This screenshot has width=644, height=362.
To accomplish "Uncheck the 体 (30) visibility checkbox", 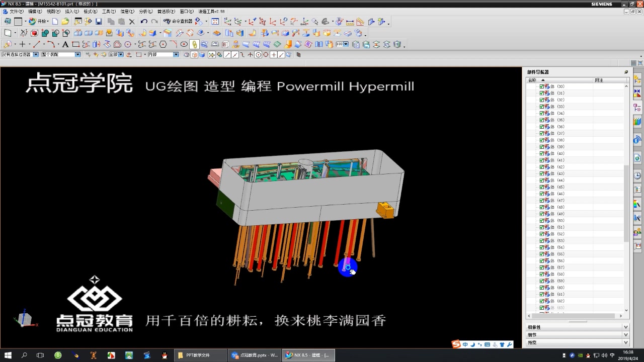I will [x=541, y=86].
